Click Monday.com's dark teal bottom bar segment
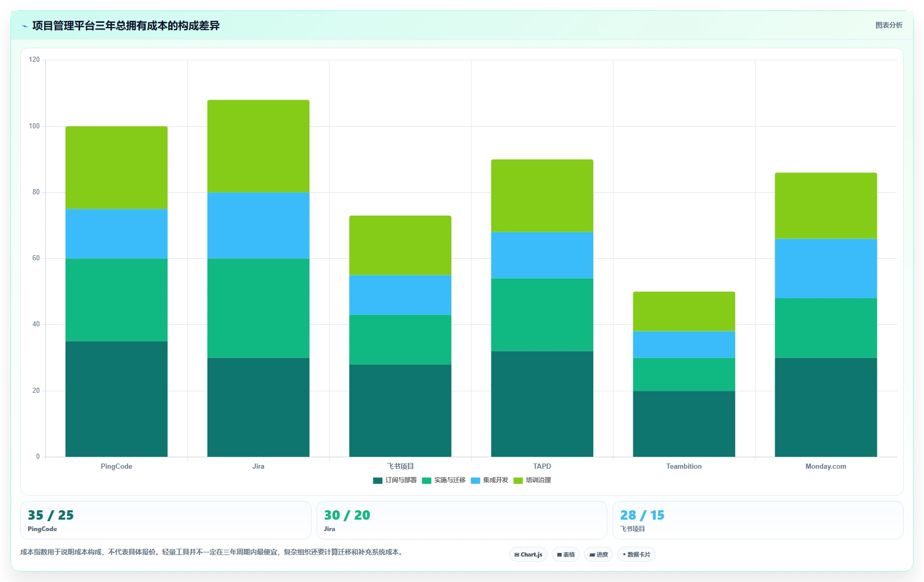This screenshot has width=924, height=582. pyautogui.click(x=826, y=407)
